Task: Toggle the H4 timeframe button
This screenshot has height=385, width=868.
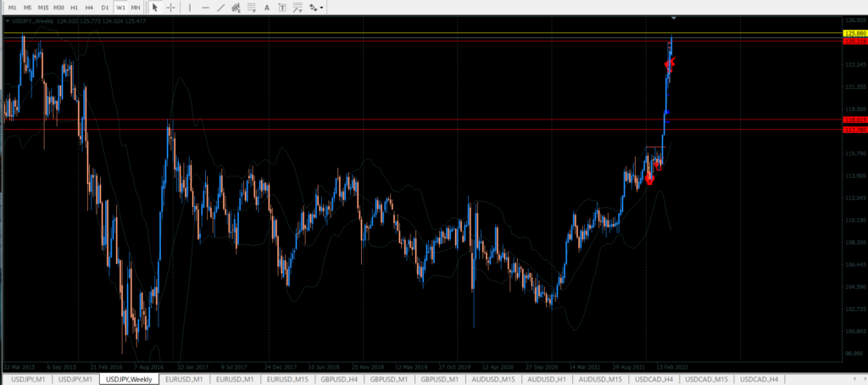Action: 89,7
